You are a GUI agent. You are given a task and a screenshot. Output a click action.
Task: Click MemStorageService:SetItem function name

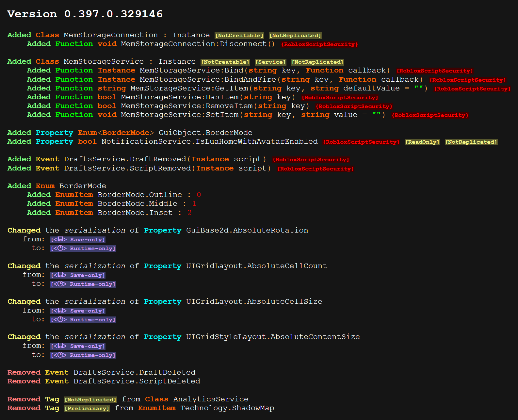click(180, 115)
